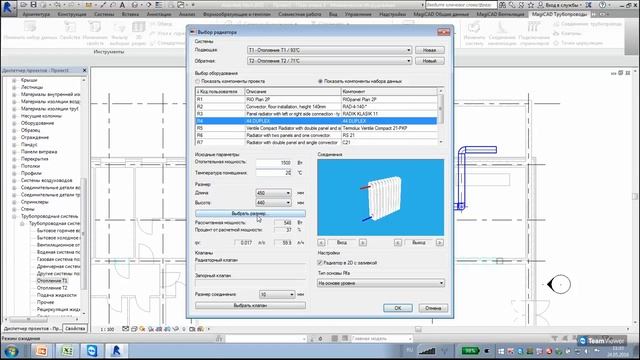Click the new supply system button
Screen dimensions: 640x360
point(430,50)
